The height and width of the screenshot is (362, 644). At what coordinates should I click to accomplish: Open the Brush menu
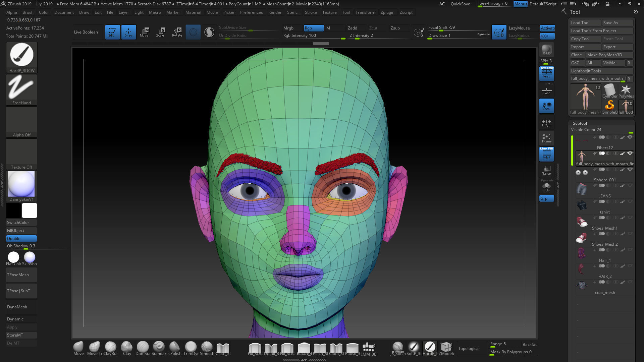pos(28,12)
